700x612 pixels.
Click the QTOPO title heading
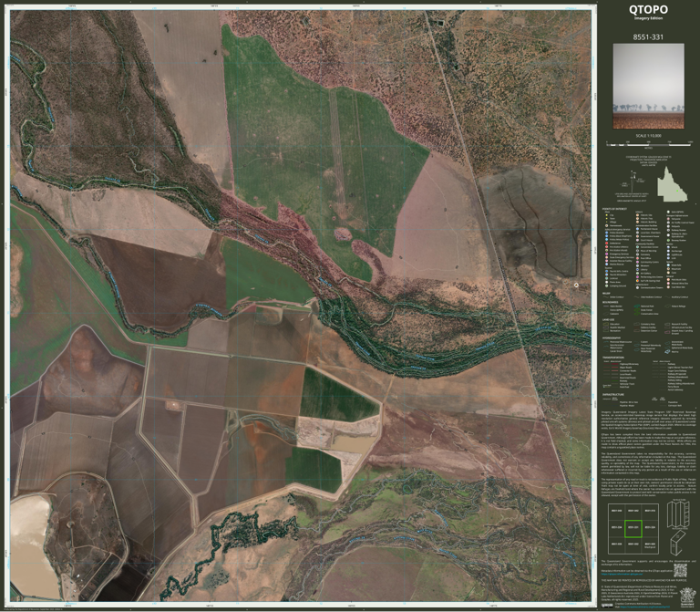pyautogui.click(x=648, y=9)
